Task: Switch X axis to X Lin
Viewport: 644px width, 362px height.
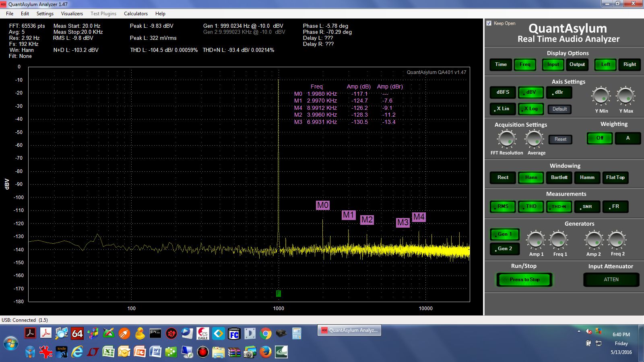Action: click(x=503, y=109)
